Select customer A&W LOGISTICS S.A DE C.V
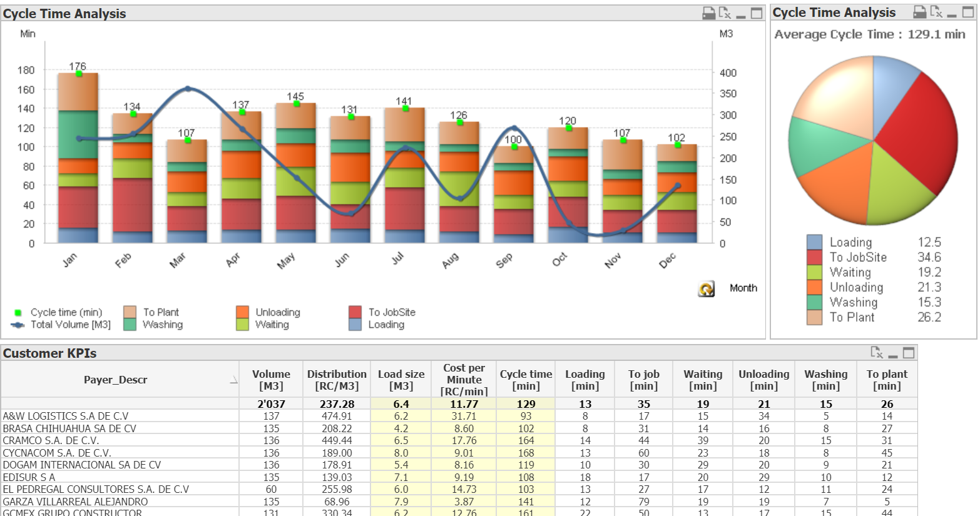The height and width of the screenshot is (516, 980). 120,416
